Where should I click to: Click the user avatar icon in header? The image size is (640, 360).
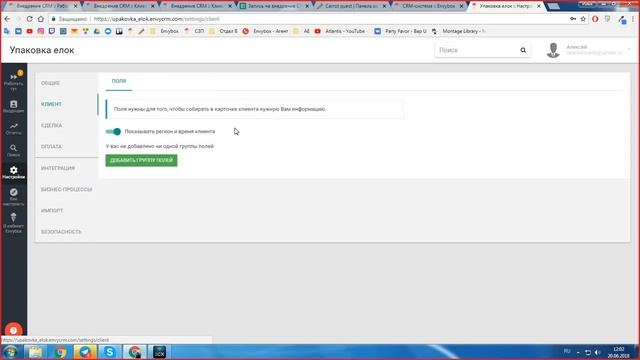pos(553,50)
